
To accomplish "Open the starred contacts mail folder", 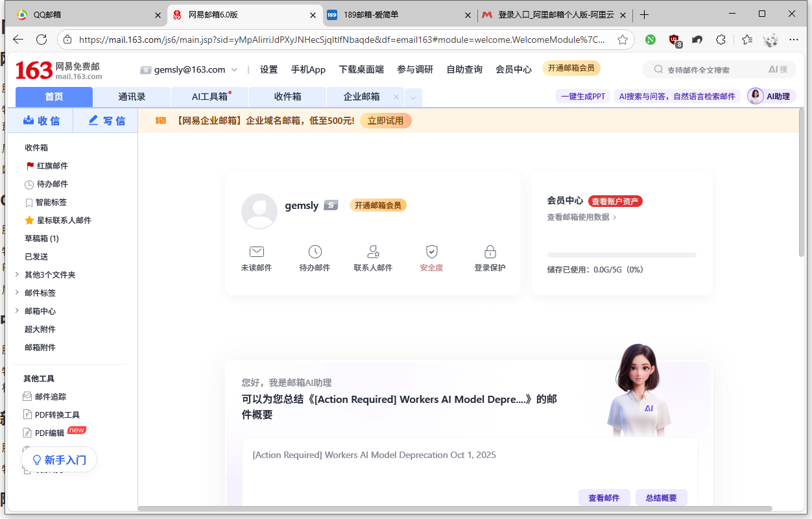I will [x=64, y=221].
